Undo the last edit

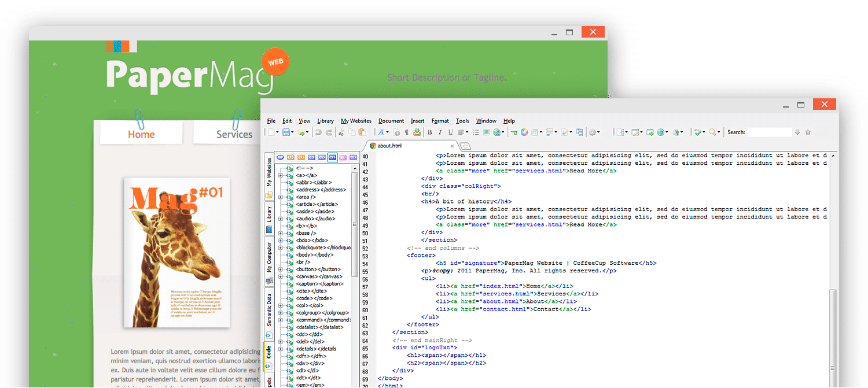pos(318,132)
